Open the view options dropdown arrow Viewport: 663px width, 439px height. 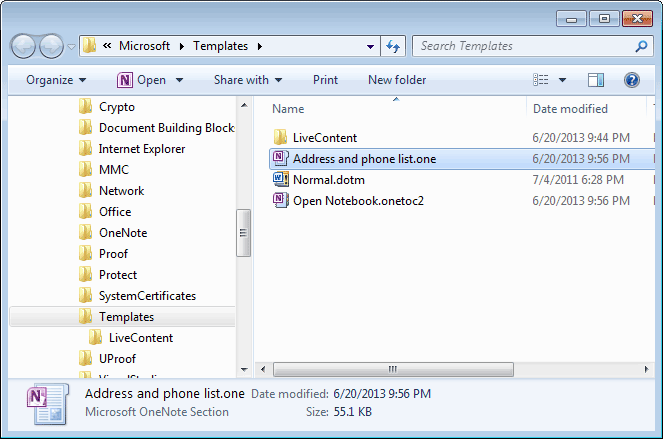tap(562, 80)
